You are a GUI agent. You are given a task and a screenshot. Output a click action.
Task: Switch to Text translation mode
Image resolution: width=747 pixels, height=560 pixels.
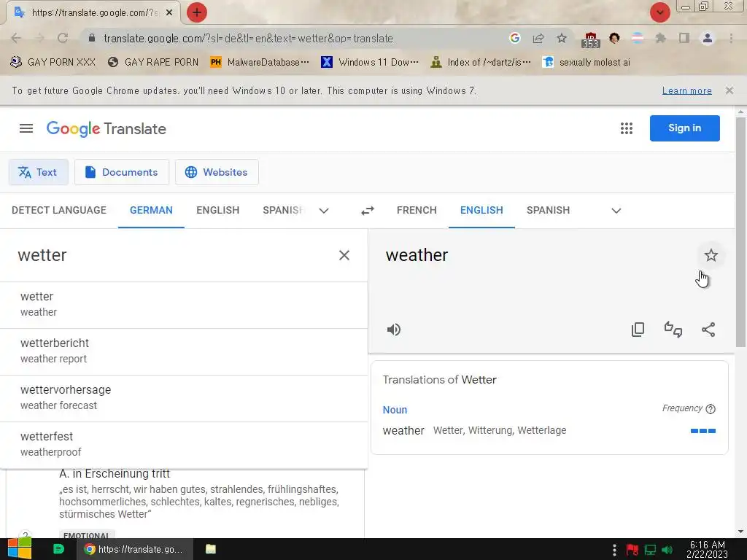point(38,172)
